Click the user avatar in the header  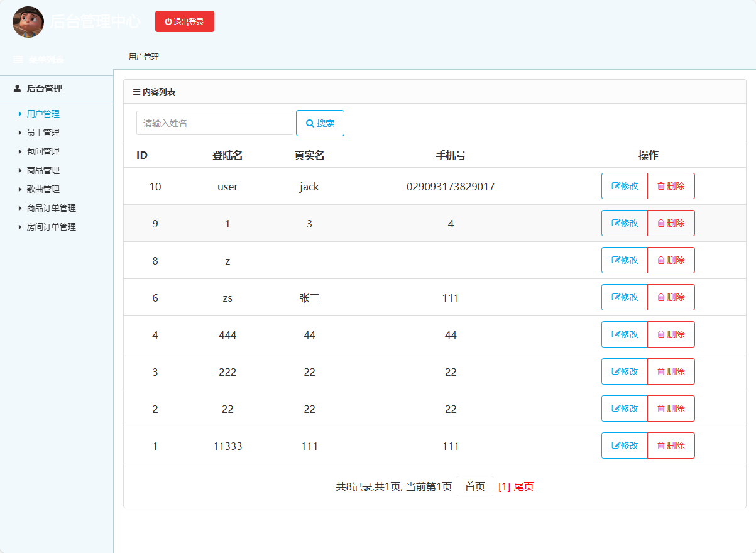coord(28,22)
